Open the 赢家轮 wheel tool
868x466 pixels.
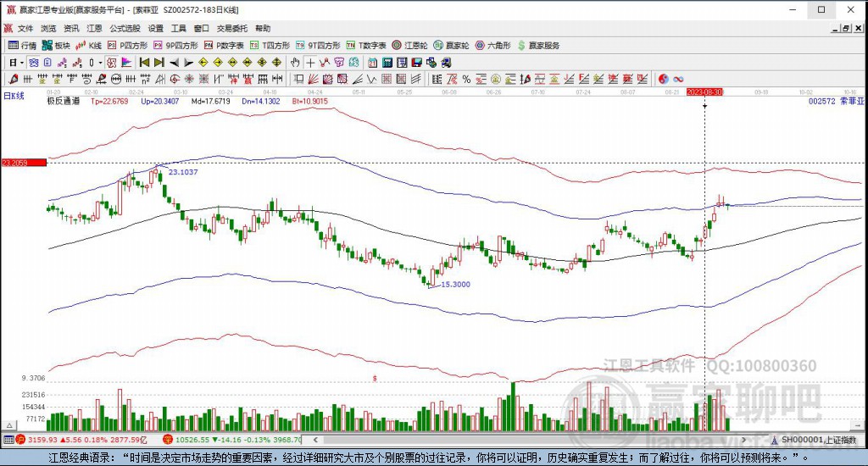click(x=451, y=46)
